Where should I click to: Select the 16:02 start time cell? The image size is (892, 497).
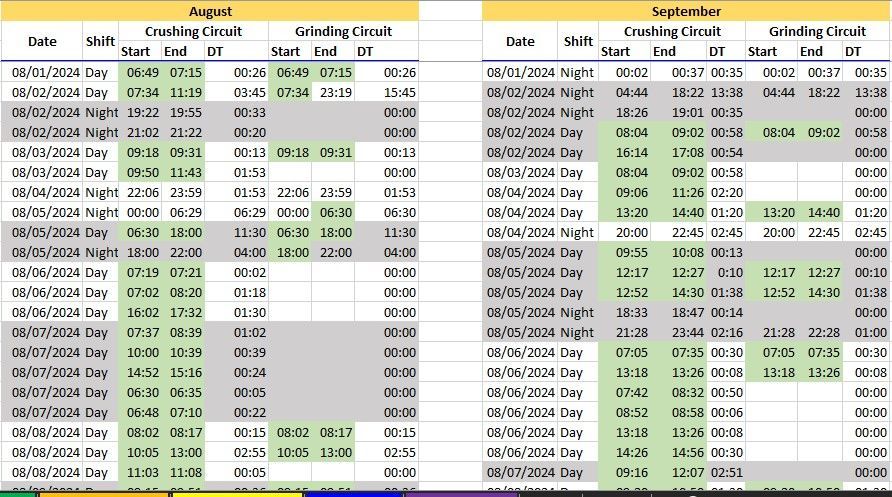point(141,312)
